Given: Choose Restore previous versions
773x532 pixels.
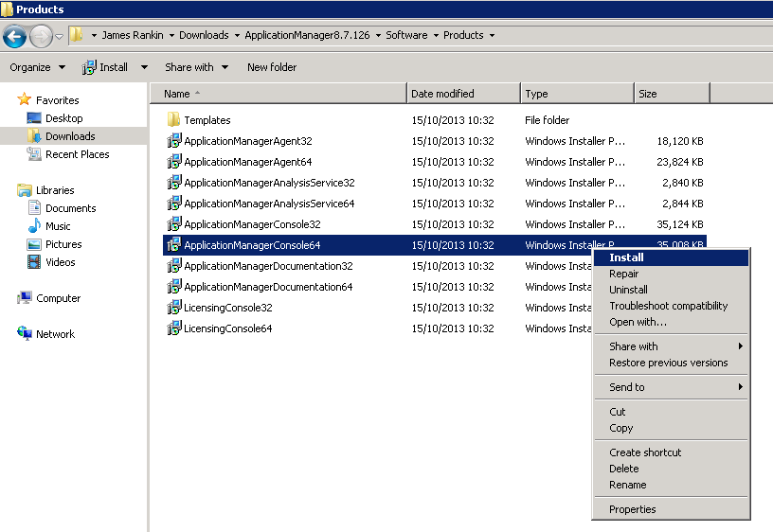Looking at the screenshot, I should tap(671, 363).
